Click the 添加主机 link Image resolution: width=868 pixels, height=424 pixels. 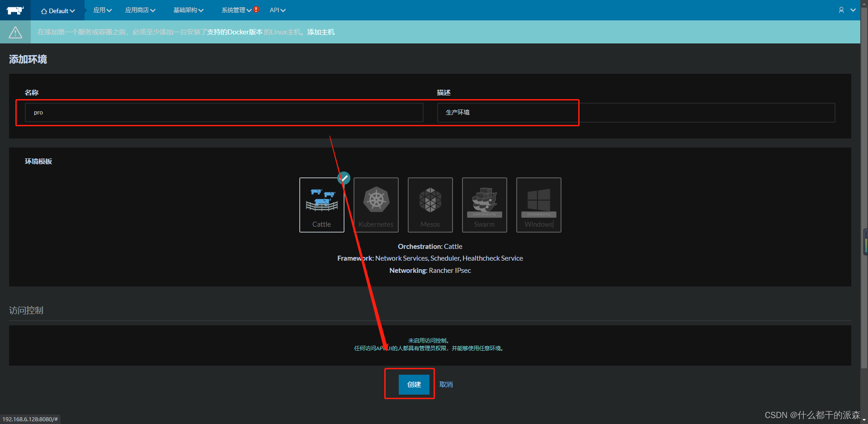pyautogui.click(x=321, y=32)
